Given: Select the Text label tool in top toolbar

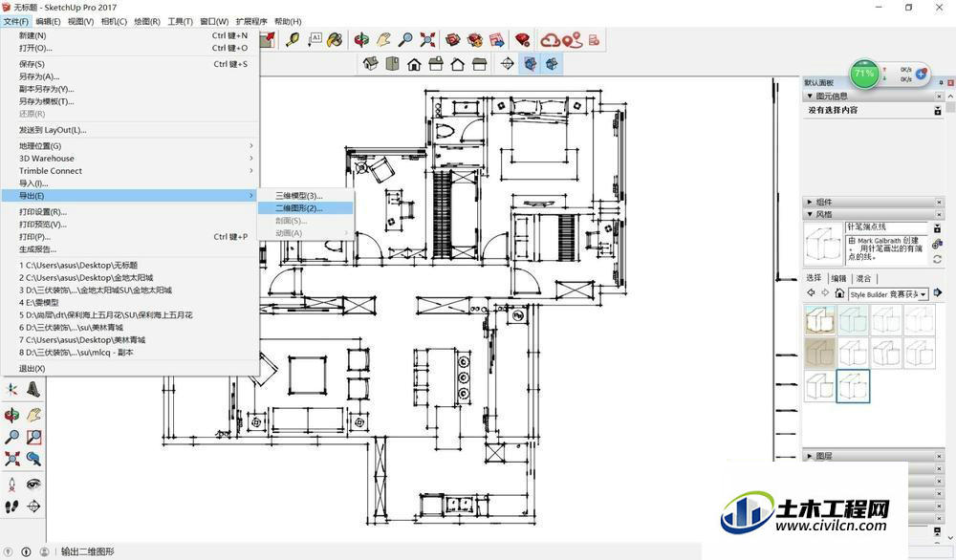Looking at the screenshot, I should coord(315,40).
